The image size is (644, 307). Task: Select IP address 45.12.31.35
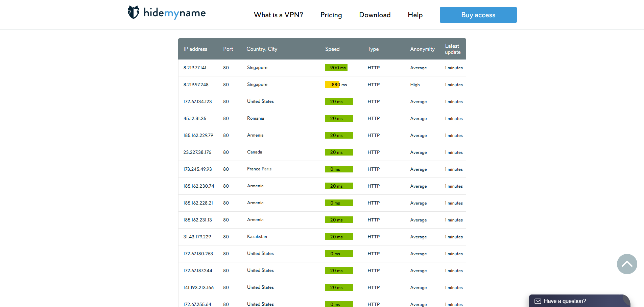tap(195, 118)
